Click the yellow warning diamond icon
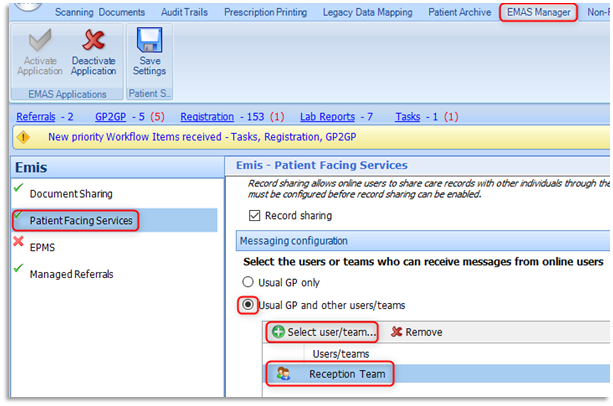This screenshot has height=406, width=613. point(23,137)
